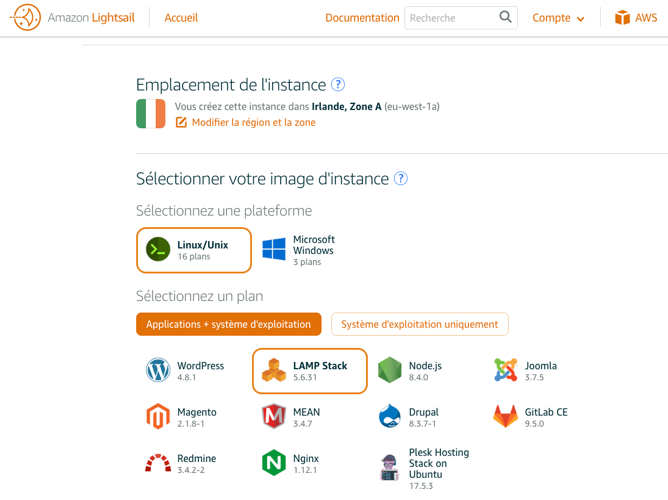
Task: Select the Drupal blueprint icon
Action: [x=390, y=416]
